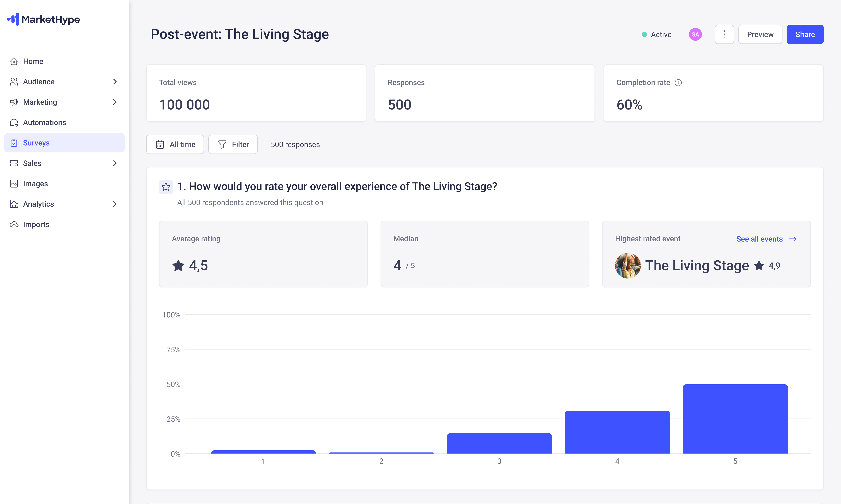Click the Automations icon in sidebar
841x504 pixels.
[x=14, y=123]
